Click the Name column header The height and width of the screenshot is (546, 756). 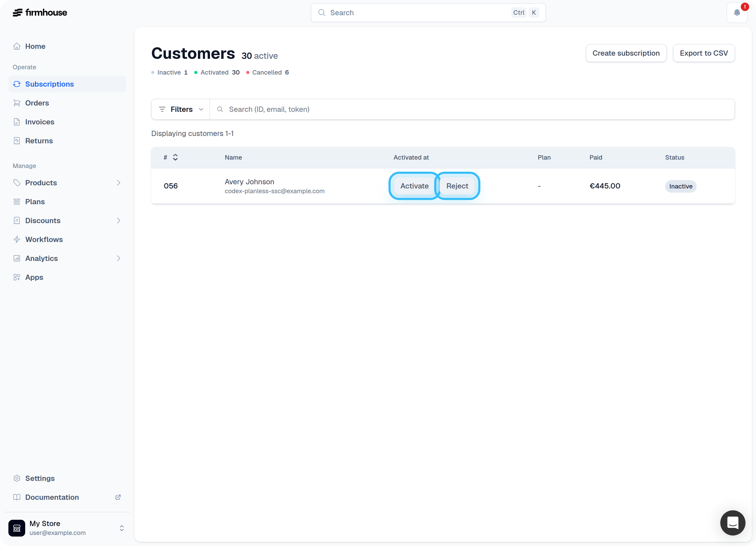(233, 157)
